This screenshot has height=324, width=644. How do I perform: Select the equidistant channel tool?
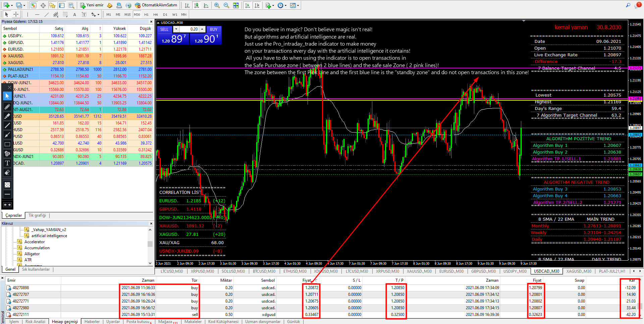(56, 14)
